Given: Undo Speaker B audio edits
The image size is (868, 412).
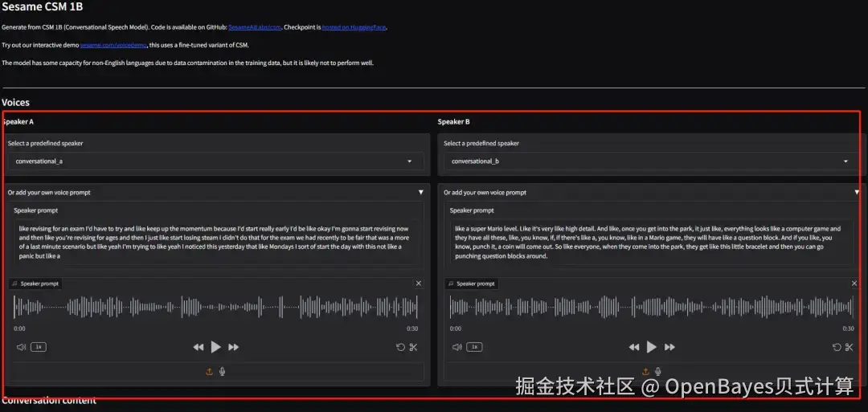Looking at the screenshot, I should [837, 347].
